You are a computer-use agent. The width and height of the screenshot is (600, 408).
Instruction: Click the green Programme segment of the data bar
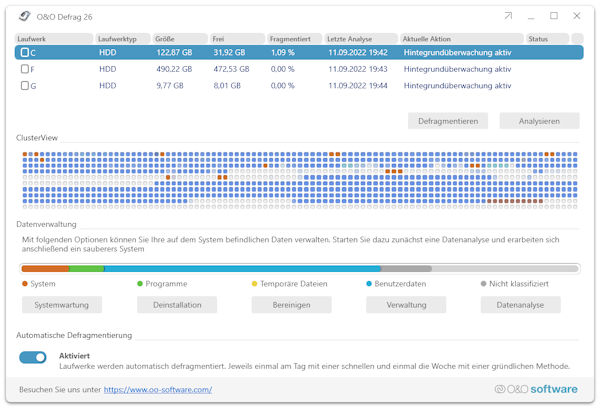click(86, 269)
